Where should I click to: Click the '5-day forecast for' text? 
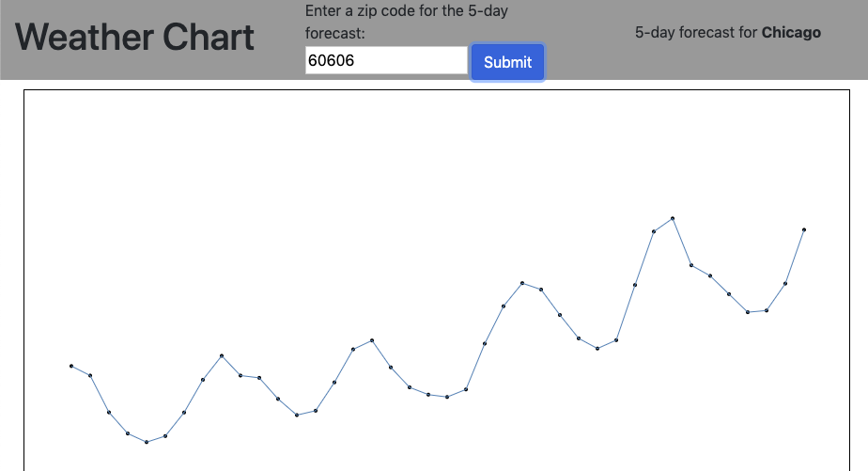pos(696,33)
